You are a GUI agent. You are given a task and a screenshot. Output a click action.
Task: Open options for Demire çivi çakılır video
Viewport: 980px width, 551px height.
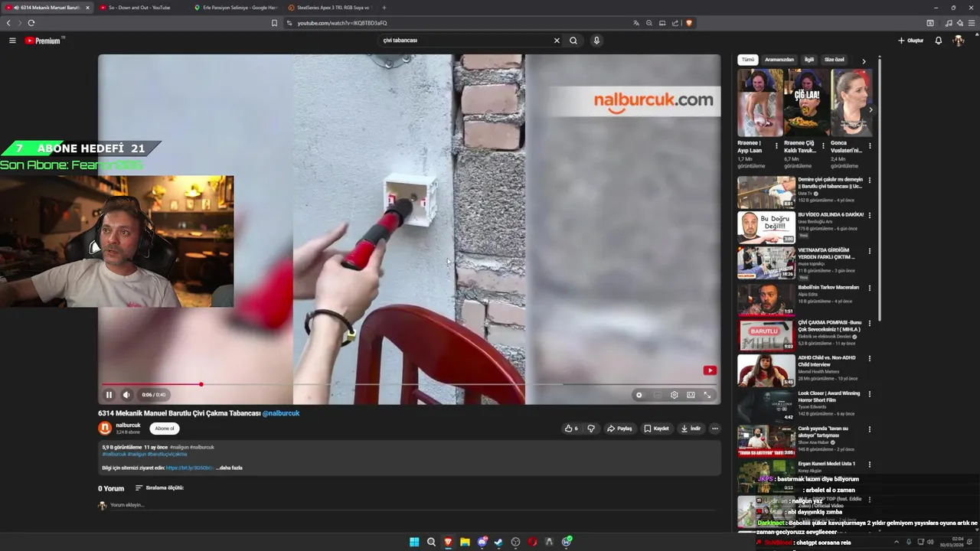tap(870, 181)
